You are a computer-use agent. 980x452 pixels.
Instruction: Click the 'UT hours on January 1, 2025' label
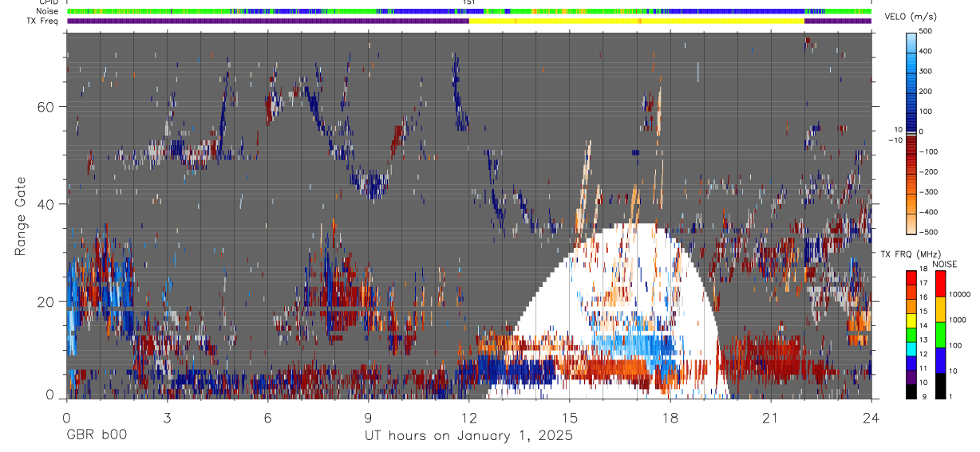(468, 436)
